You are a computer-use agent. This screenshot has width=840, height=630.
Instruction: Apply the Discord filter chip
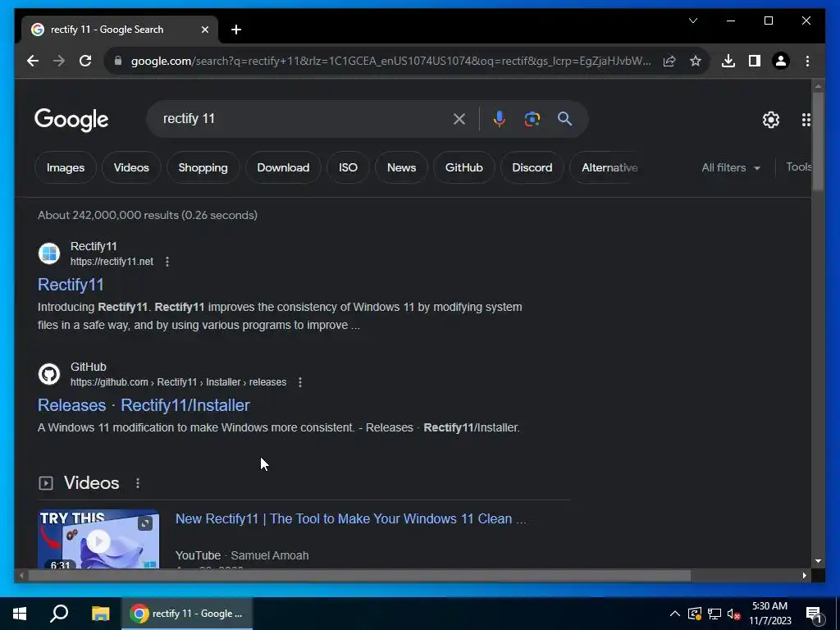532,167
